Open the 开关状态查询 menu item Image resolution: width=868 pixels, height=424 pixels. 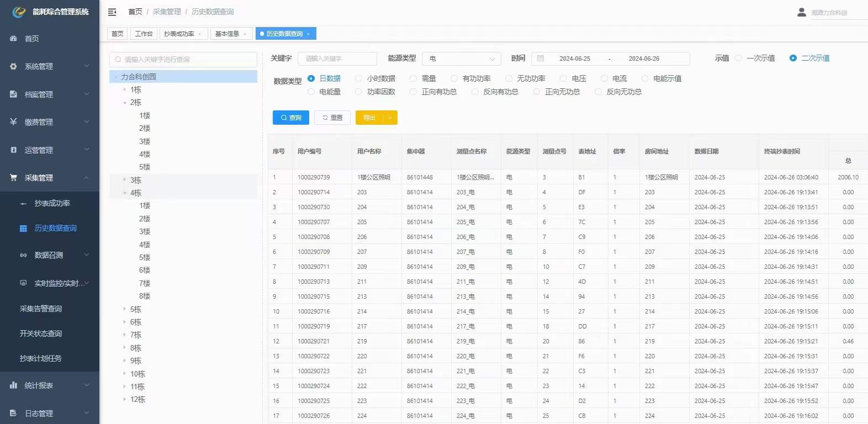point(41,333)
